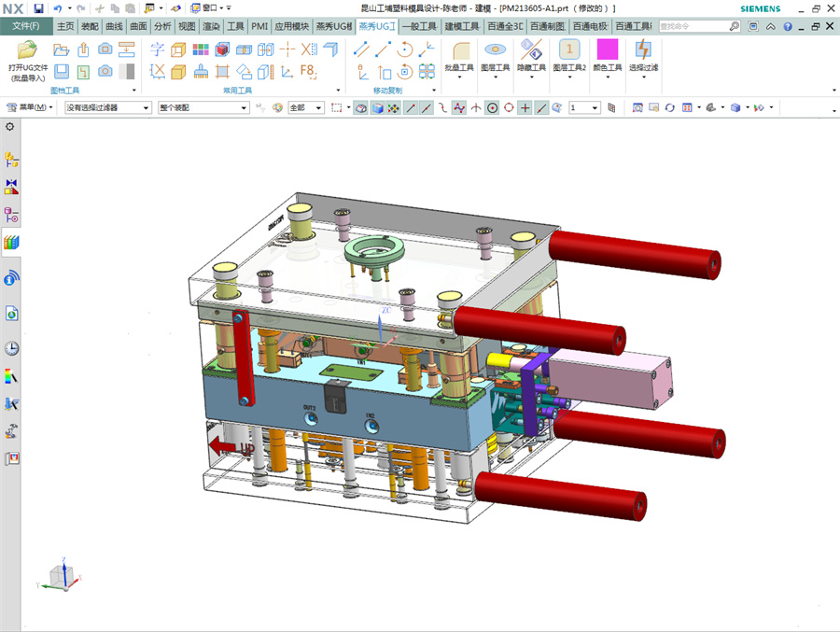
Task: Click the save floppy disk icon
Action: 38,8
